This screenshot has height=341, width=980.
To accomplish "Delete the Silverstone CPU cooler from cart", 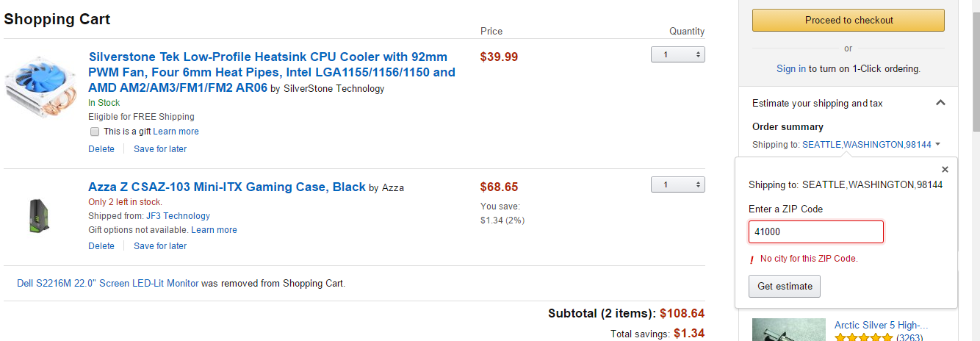I will [101, 149].
